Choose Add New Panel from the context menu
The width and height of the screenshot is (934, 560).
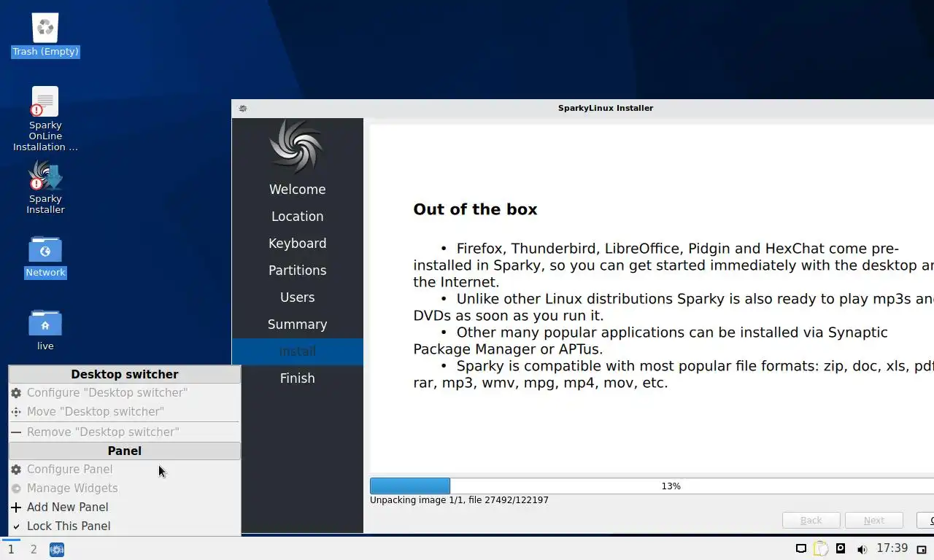pos(125,507)
